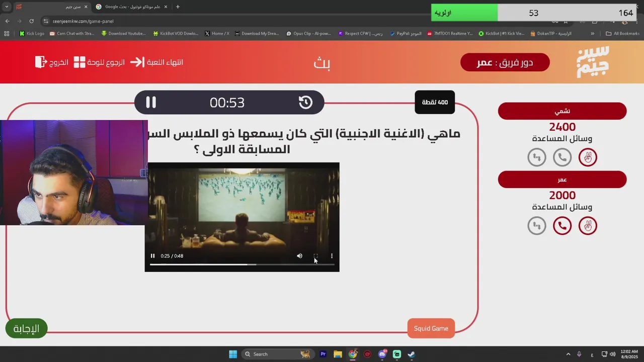Open File Explorer from the taskbar
Image resolution: width=644 pixels, height=362 pixels.
[x=338, y=354]
